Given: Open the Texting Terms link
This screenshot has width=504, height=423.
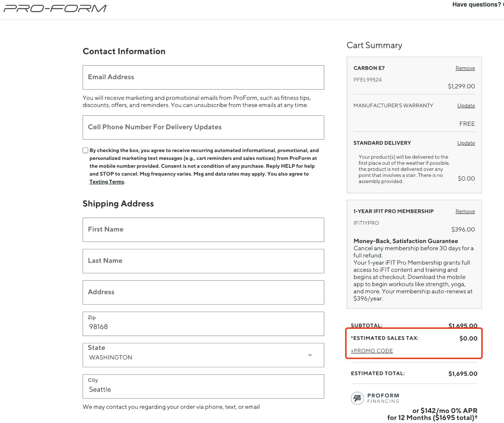Looking at the screenshot, I should (x=106, y=182).
